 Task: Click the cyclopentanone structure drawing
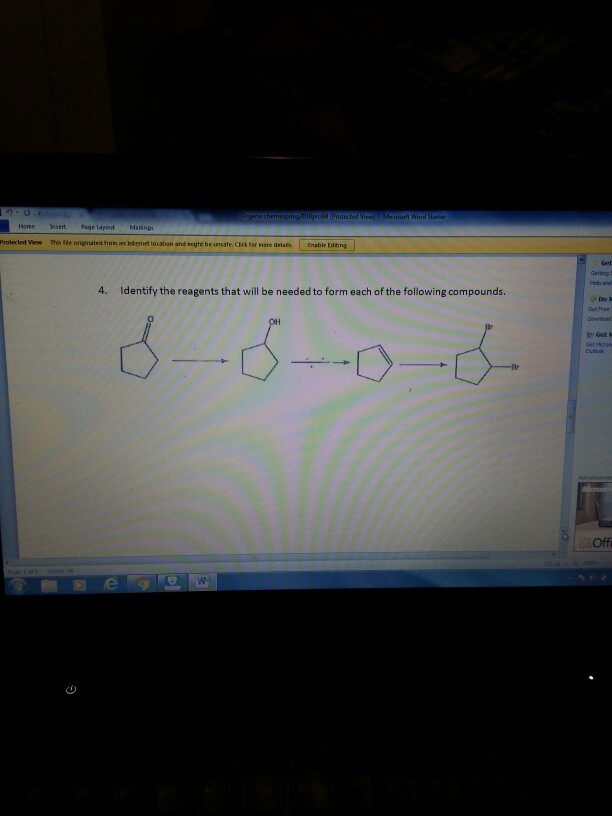click(139, 346)
